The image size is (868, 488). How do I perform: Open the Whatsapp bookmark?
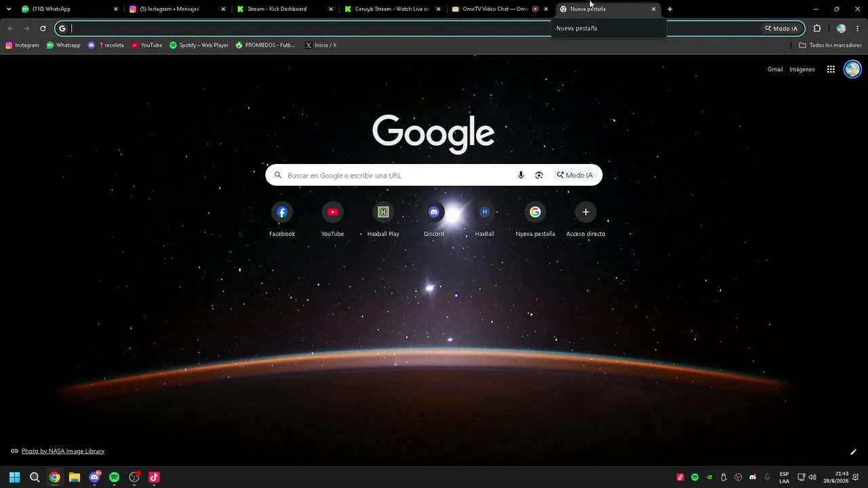(63, 45)
